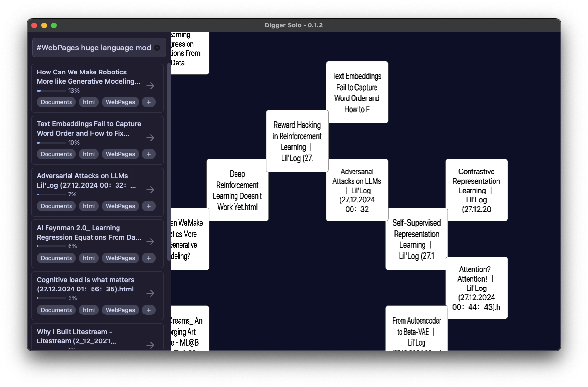Select html tag on Cognitive load result

(x=89, y=310)
